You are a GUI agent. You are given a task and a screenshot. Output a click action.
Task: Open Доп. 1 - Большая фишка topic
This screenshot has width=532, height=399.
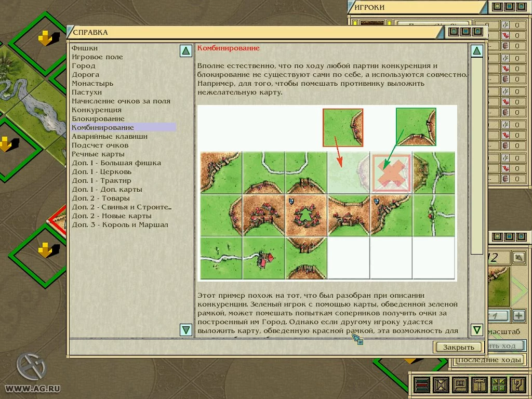tap(116, 163)
